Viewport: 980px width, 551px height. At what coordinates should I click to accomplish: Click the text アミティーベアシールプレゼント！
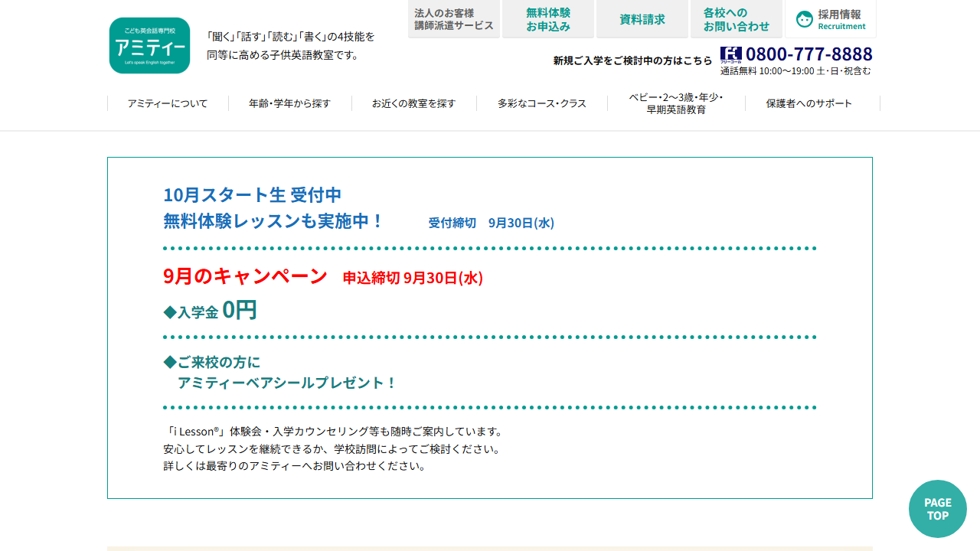287,383
